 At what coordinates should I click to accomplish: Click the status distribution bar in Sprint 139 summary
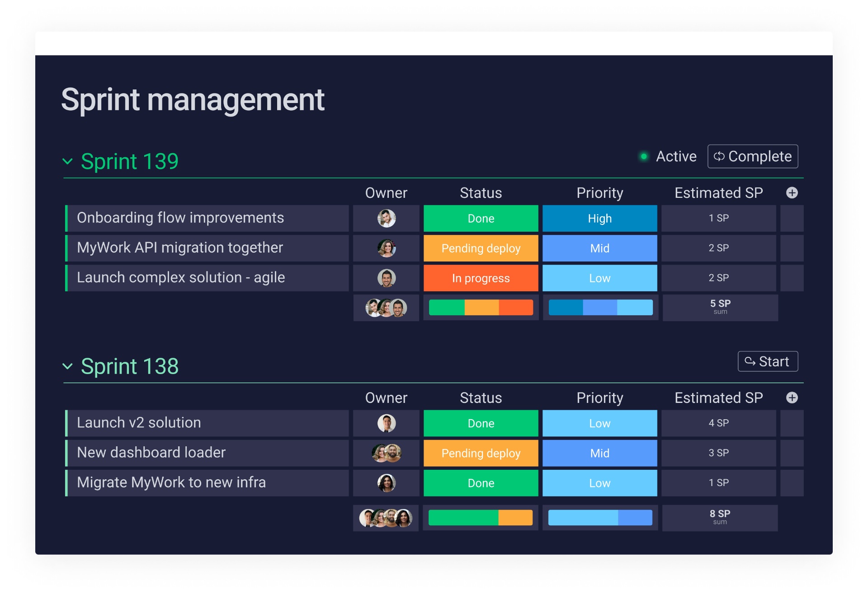pos(481,308)
